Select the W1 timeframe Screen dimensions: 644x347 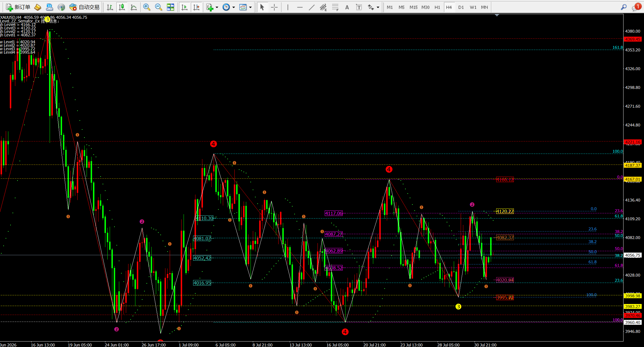473,7
